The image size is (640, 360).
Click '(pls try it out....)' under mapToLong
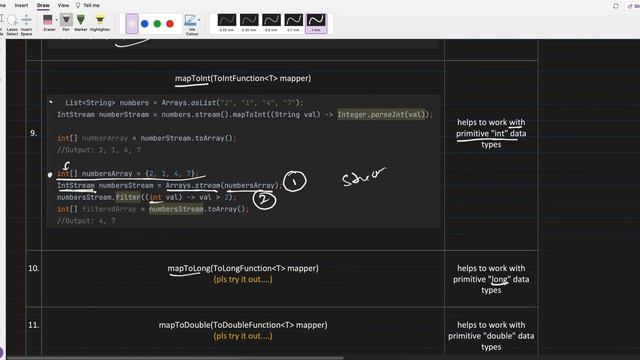243,280
